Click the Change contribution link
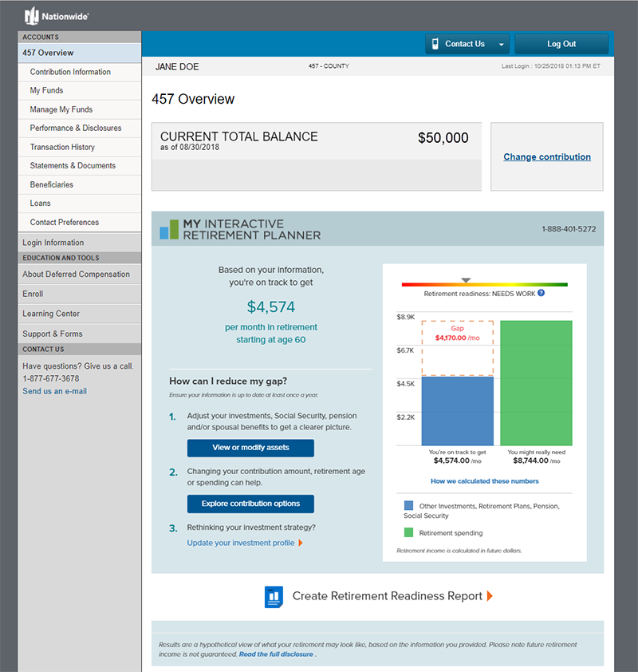The width and height of the screenshot is (638, 672). pyautogui.click(x=547, y=157)
